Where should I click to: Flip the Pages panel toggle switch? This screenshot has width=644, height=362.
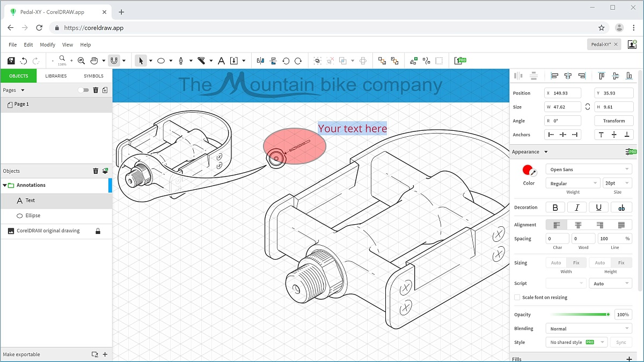[x=83, y=90]
